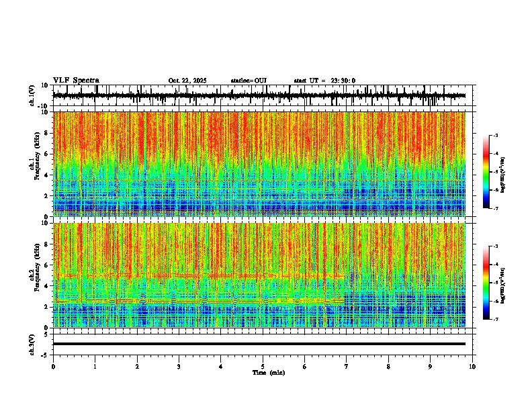Image resolution: width=532 pixels, height=411 pixels.
Task: Click the "8" kHz tick on ch.1 spectrogram
Action: click(x=46, y=133)
